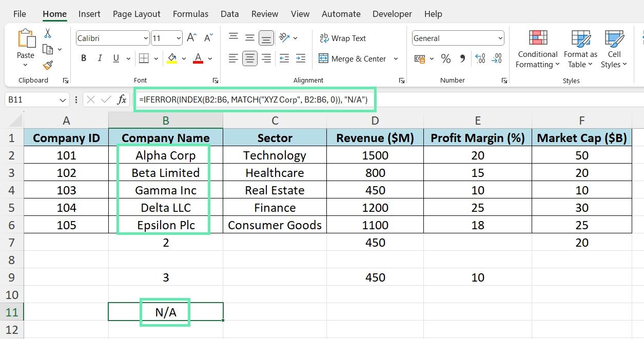Open Font settings dialog launcher
The width and height of the screenshot is (644, 339).
point(215,81)
